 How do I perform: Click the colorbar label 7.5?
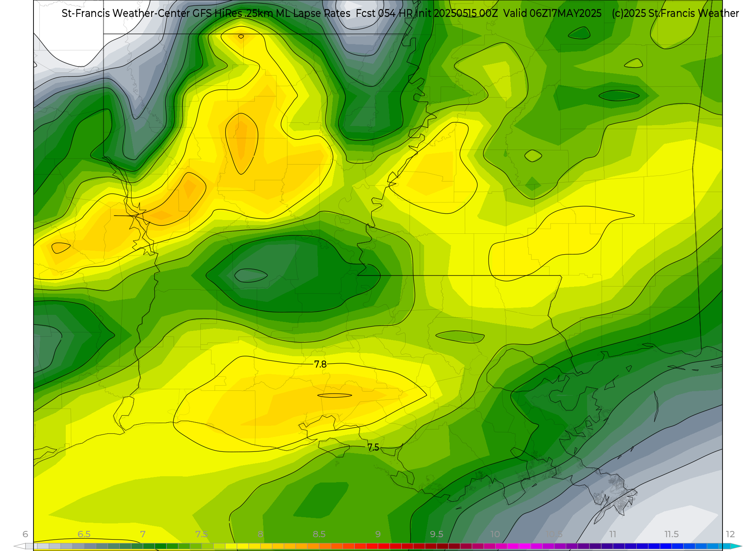click(202, 534)
